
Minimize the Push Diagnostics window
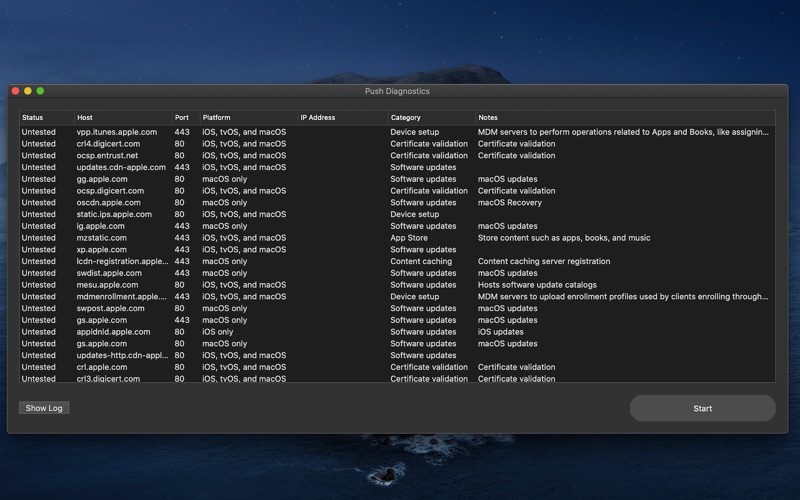(28, 91)
